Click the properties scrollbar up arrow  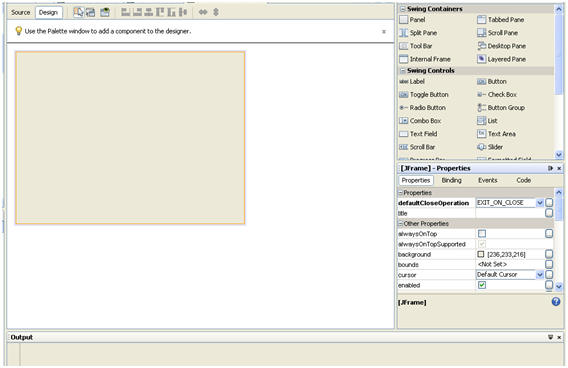click(559, 192)
